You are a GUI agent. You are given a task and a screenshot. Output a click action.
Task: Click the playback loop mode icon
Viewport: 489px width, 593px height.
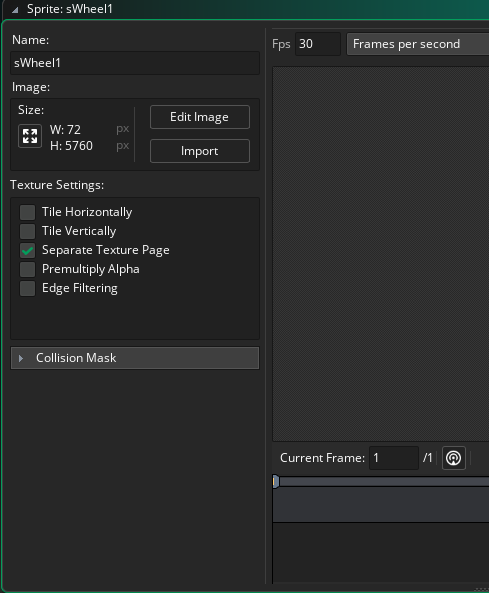pyautogui.click(x=453, y=458)
